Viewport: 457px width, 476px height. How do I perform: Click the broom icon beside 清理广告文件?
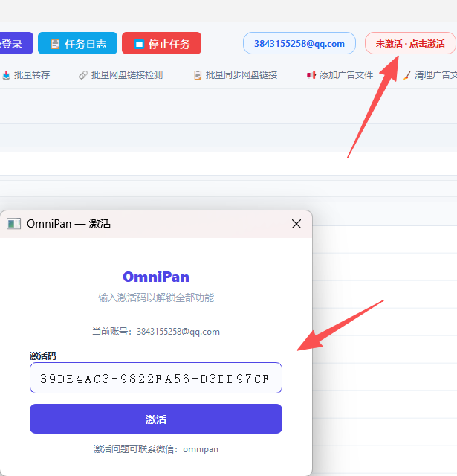(407, 75)
